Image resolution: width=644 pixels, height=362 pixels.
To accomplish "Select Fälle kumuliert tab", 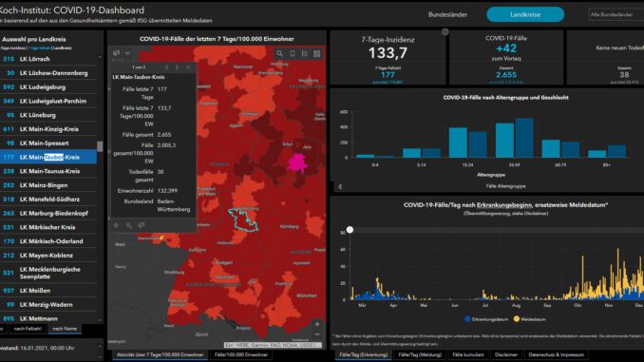I will (468, 354).
